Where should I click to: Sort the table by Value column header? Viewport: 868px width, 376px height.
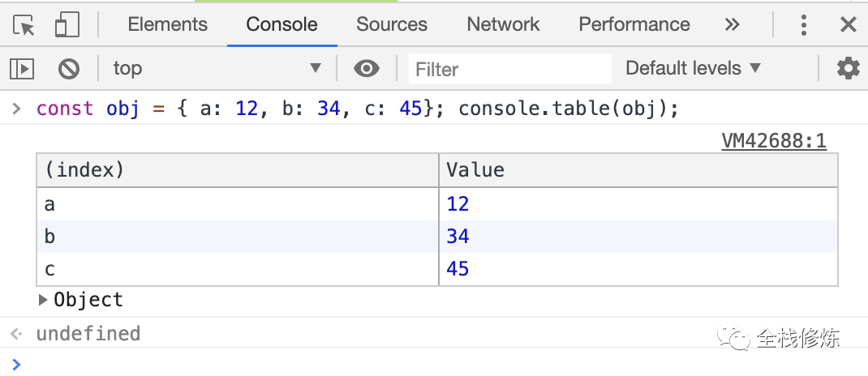point(638,170)
